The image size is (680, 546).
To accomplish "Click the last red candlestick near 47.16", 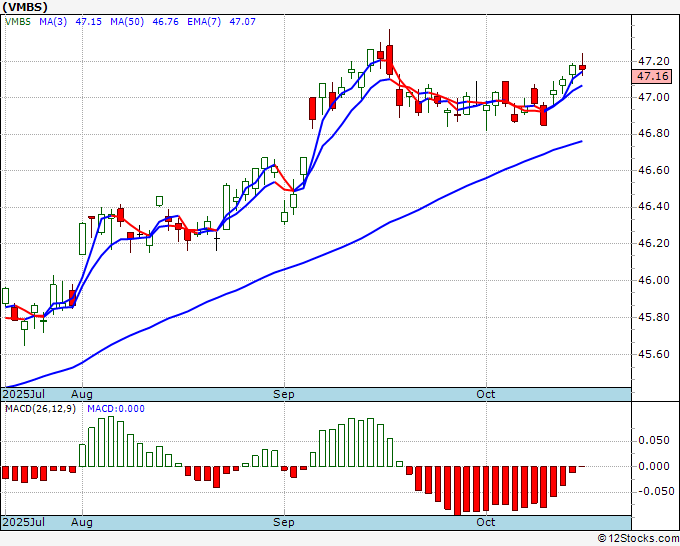I will pyautogui.click(x=582, y=67).
